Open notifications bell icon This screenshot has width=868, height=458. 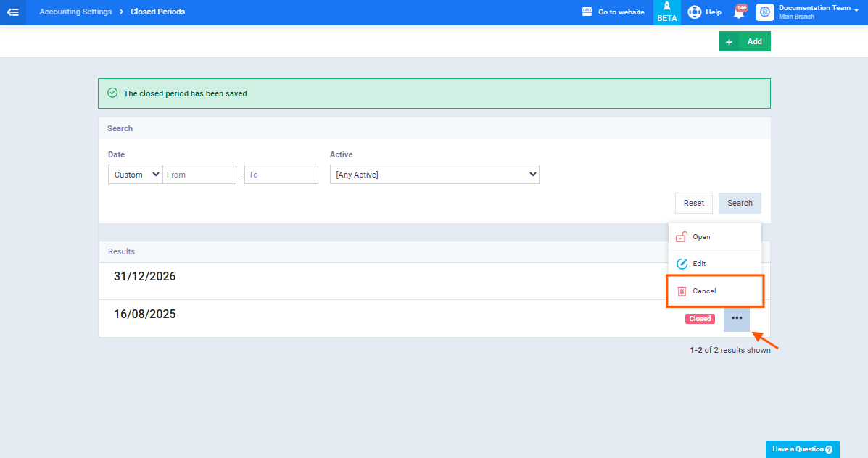[x=738, y=13]
